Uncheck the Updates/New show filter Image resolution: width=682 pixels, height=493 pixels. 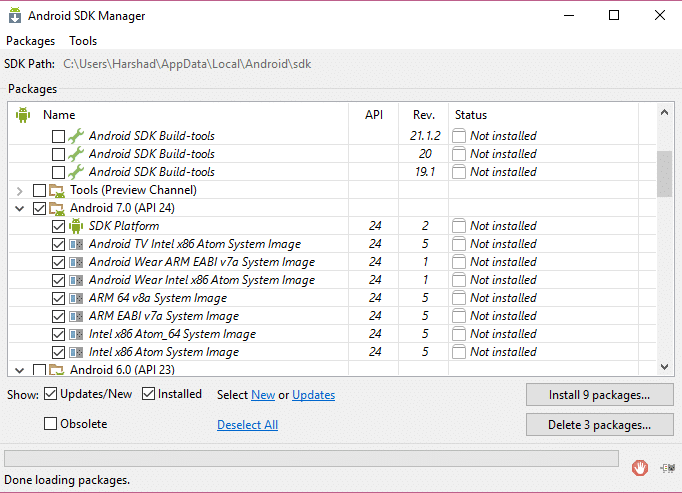(51, 394)
